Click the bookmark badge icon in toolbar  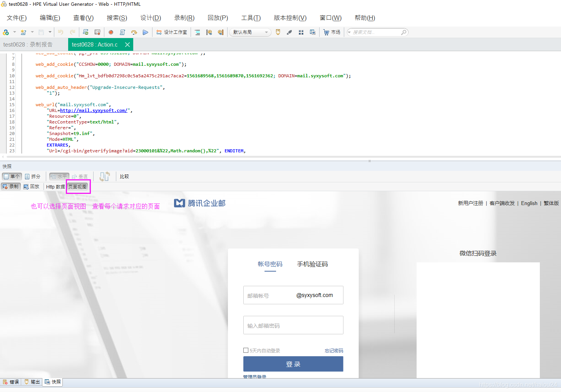click(278, 32)
